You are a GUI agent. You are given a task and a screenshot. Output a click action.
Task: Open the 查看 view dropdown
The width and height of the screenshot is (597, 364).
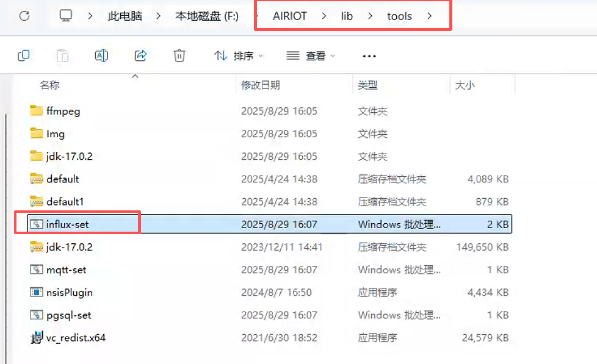point(311,56)
